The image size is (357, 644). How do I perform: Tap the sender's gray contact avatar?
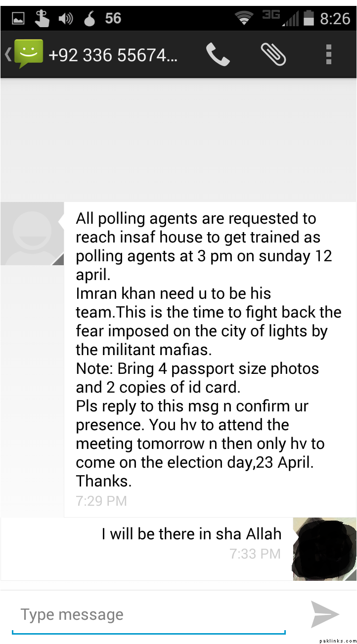pyautogui.click(x=32, y=234)
